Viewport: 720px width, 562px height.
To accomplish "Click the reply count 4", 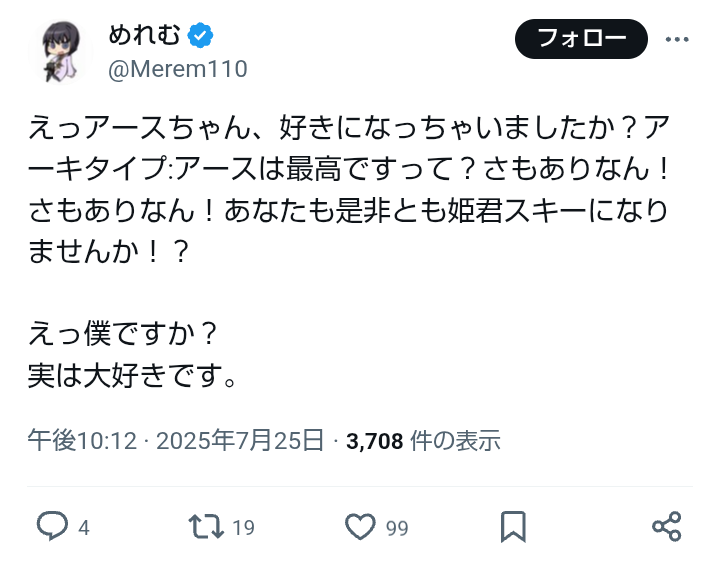I will 84,528.
